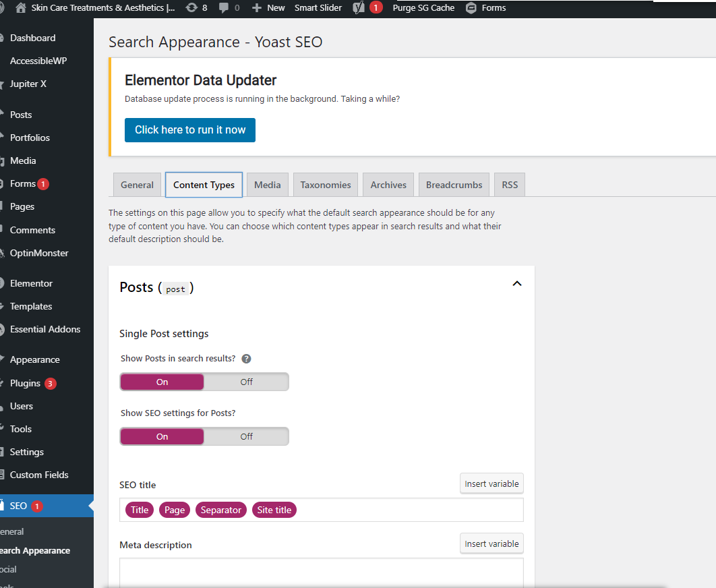Screen dimensions: 716x588
Task: Switch to the Taxonomies tab
Action: tap(326, 185)
